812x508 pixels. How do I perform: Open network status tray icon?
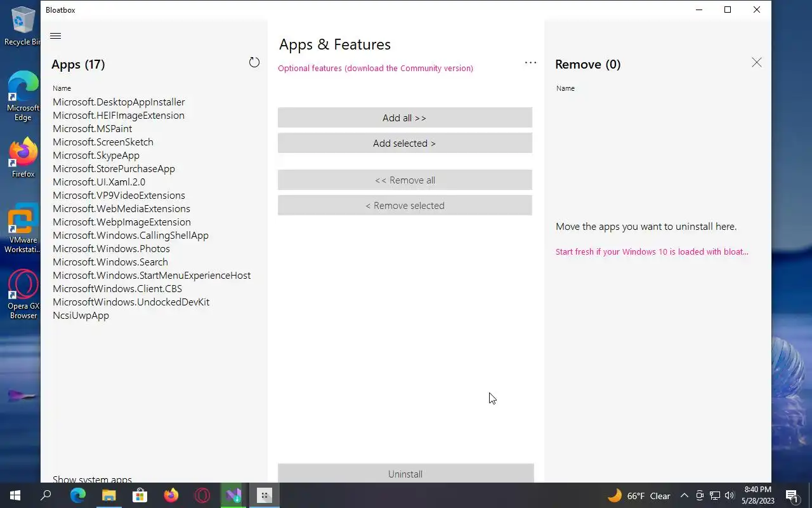[715, 496]
